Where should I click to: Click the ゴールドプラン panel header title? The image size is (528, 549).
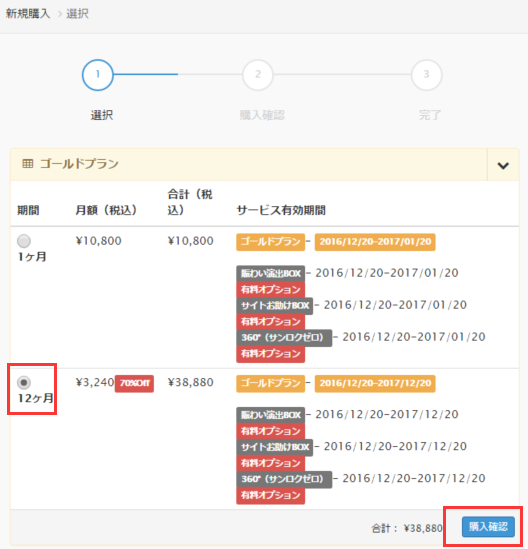[x=79, y=164]
